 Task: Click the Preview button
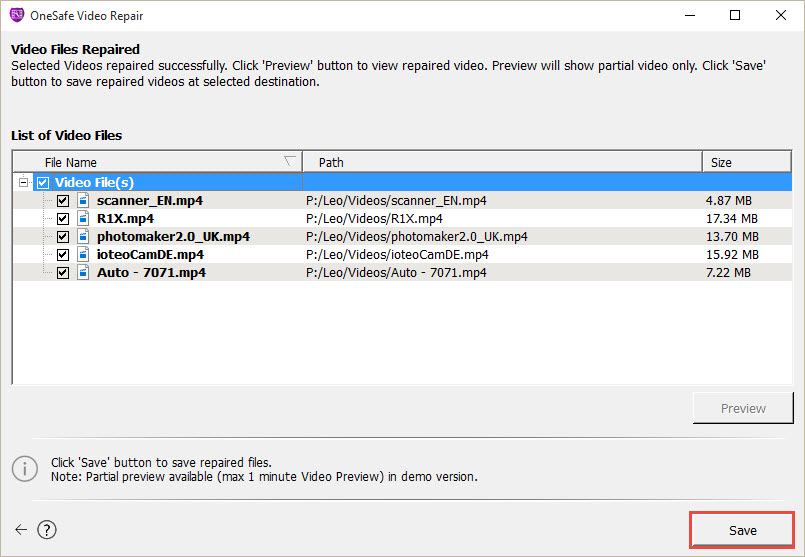pyautogui.click(x=743, y=408)
